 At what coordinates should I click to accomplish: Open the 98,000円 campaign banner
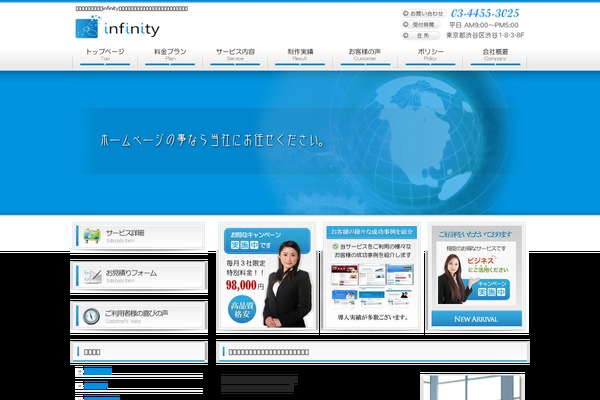[267, 277]
